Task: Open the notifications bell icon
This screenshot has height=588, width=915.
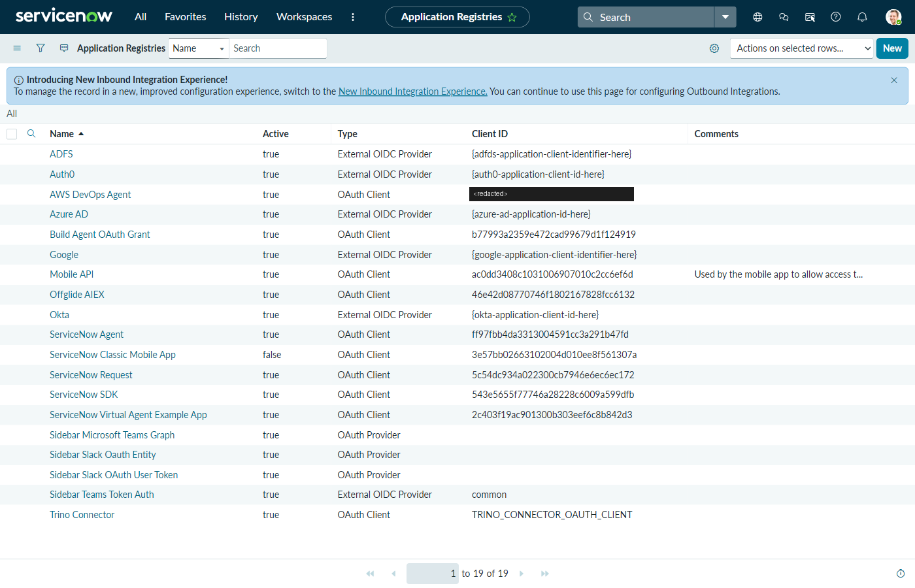Action: [x=862, y=17]
